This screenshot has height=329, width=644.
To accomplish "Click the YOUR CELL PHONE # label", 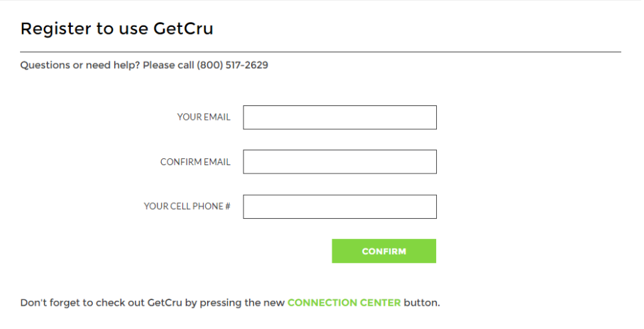I will pyautogui.click(x=186, y=206).
